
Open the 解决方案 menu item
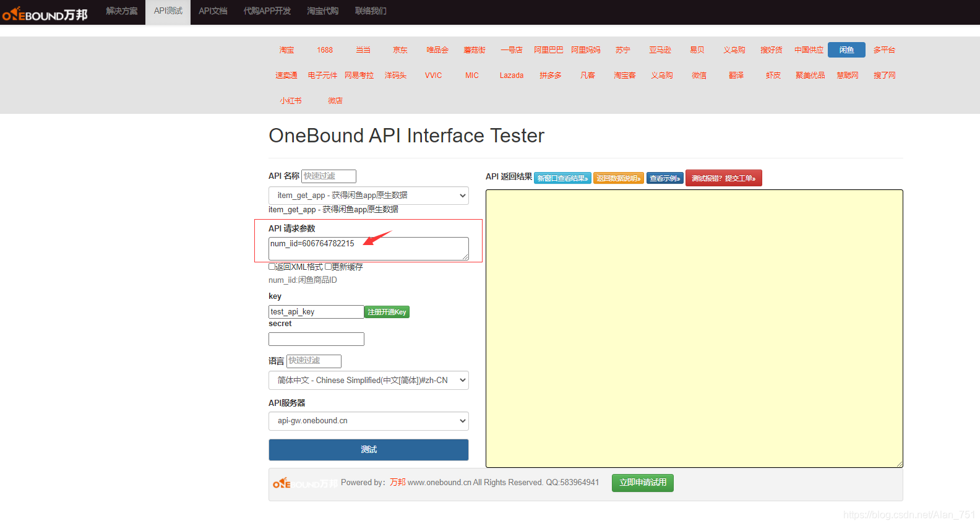point(122,11)
